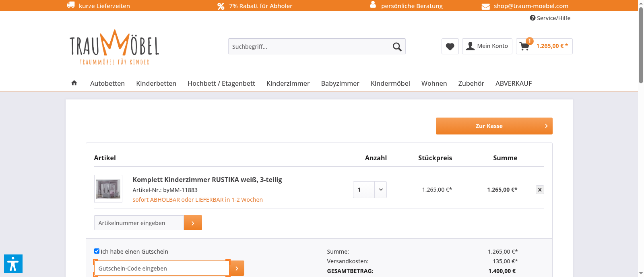Viewport: 644px width, 277px height.
Task: Click the RUSTIKA product thumbnail
Action: (x=108, y=189)
